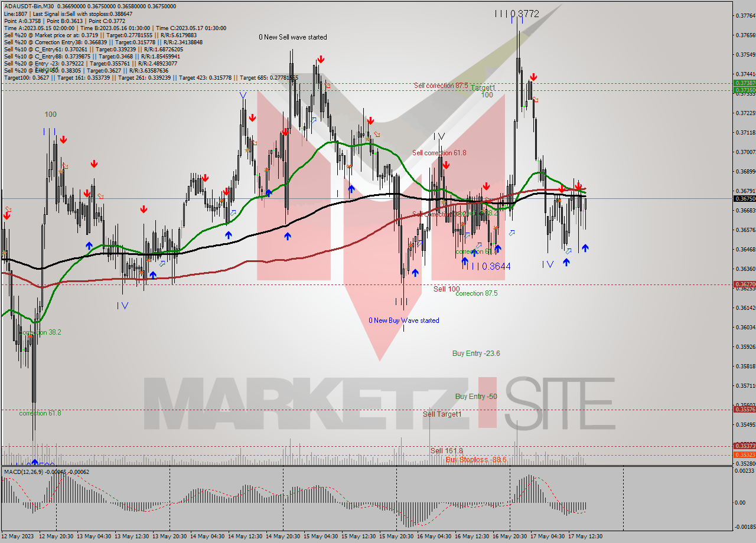Select the green 'correction 87.5' label
Viewport: 756px width, 543px height.
pyautogui.click(x=477, y=293)
